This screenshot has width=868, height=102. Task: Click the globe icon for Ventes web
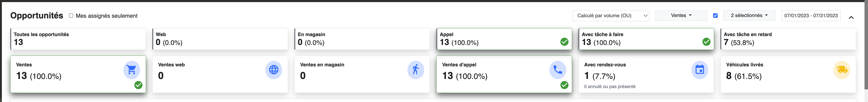(x=274, y=70)
